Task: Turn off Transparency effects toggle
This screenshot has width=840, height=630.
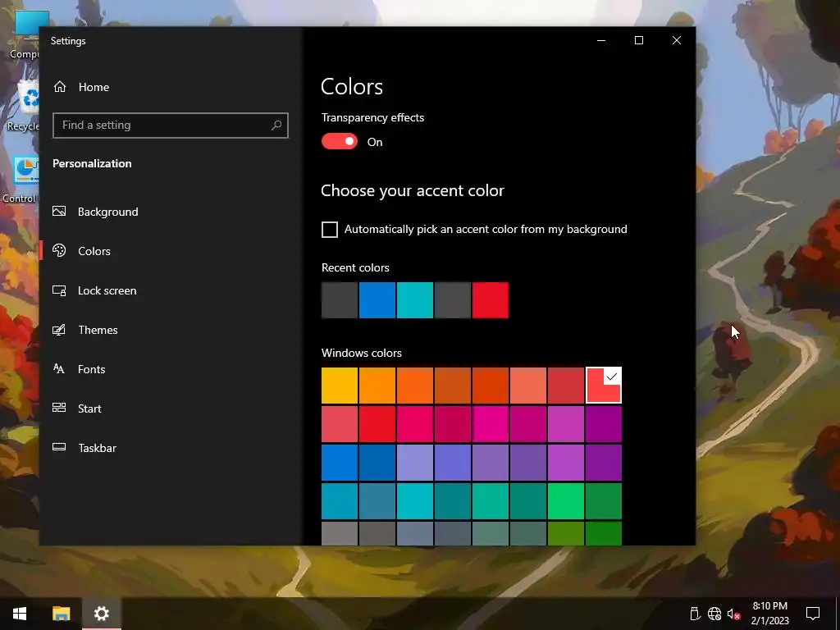Action: [x=339, y=141]
